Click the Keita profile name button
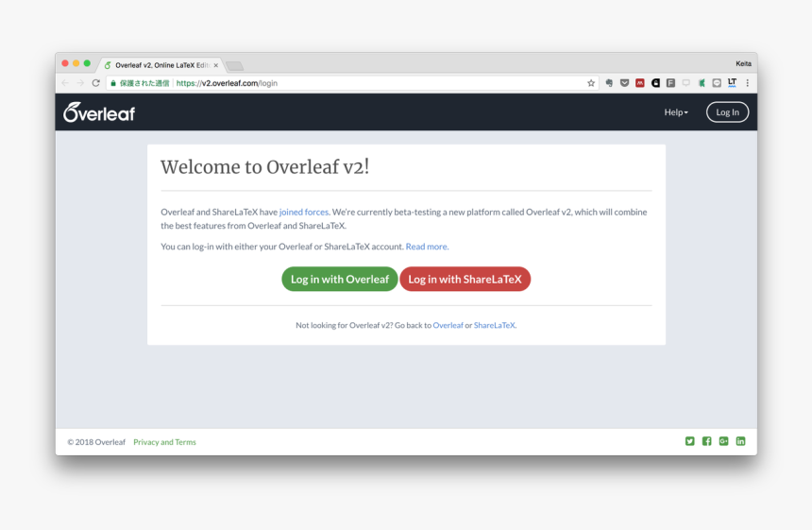The width and height of the screenshot is (812, 530). [743, 63]
